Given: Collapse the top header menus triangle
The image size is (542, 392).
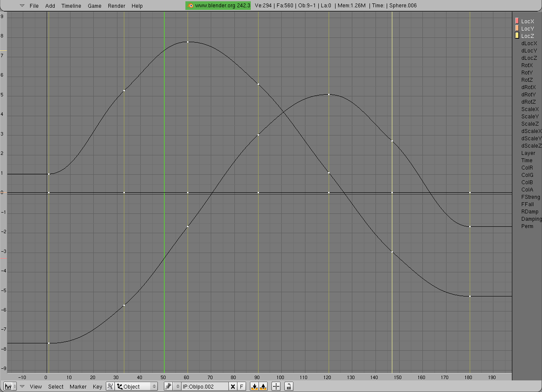Looking at the screenshot, I should (22, 6).
